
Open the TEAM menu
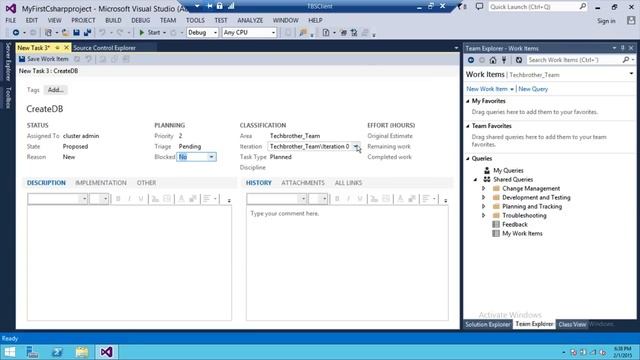(x=168, y=20)
